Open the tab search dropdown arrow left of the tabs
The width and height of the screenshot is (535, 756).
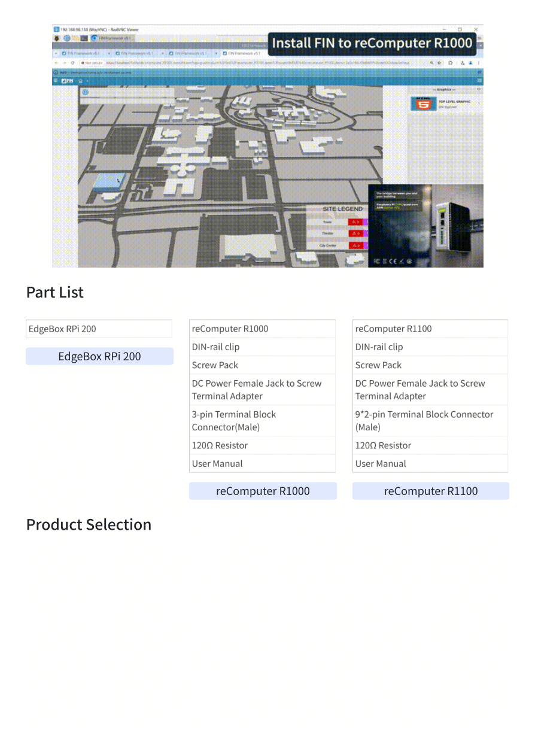56,53
